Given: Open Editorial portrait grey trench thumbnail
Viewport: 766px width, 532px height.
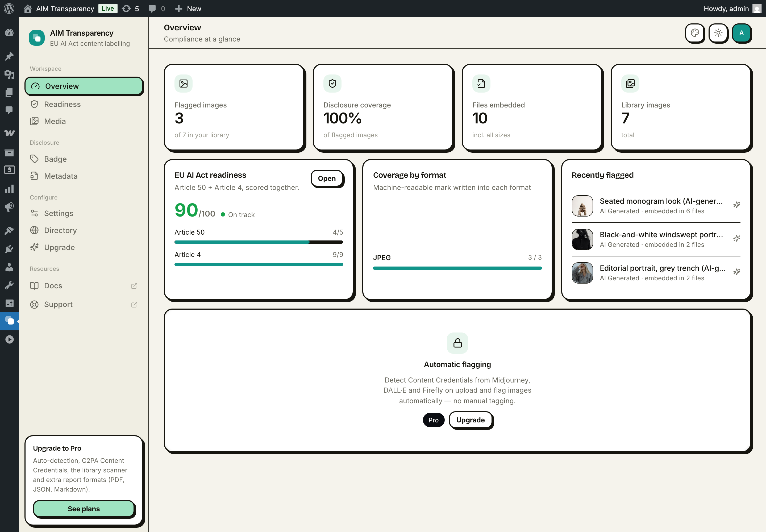Looking at the screenshot, I should pyautogui.click(x=582, y=273).
